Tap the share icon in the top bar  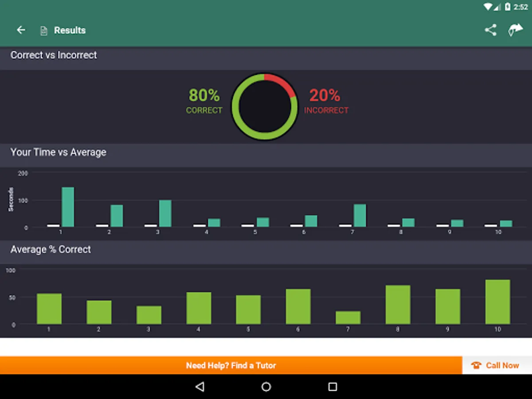(490, 30)
